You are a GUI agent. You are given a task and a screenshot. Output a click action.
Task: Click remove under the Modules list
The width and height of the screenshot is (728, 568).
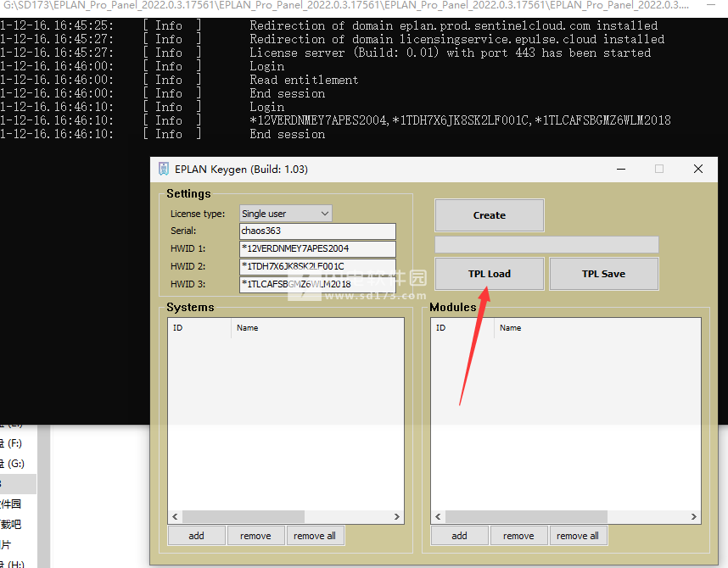[518, 536]
